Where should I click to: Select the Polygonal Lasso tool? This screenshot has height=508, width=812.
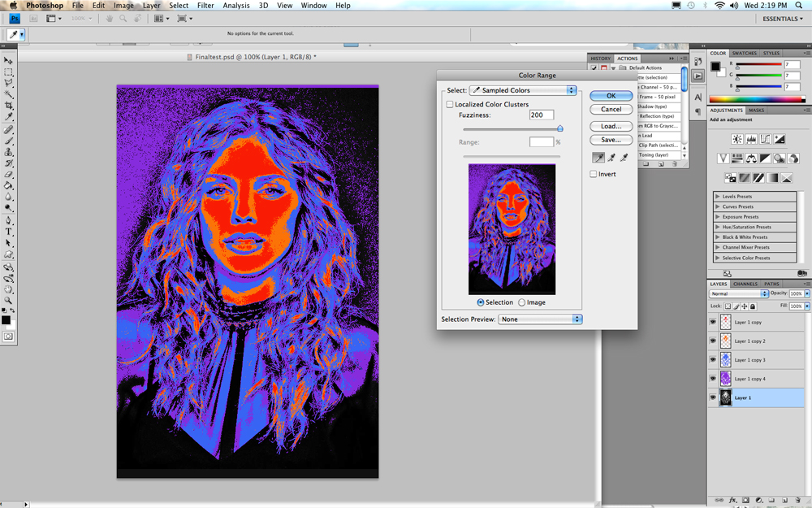click(x=8, y=83)
